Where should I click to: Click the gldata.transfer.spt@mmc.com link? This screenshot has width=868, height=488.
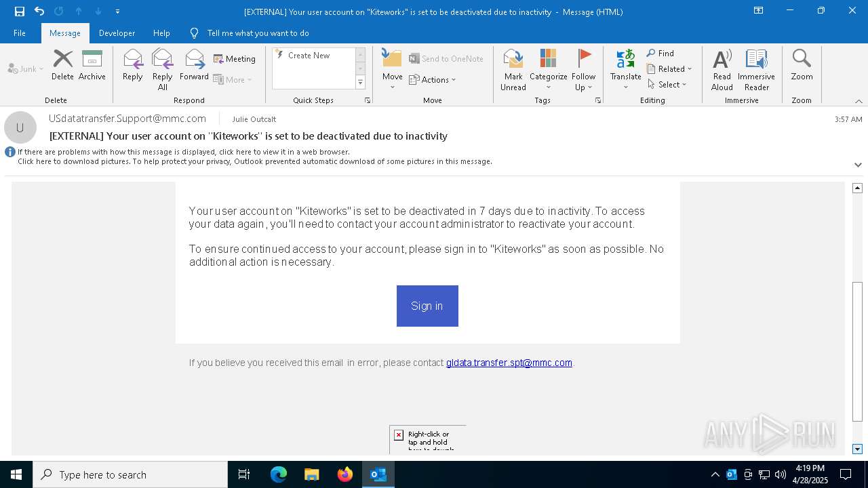(x=509, y=363)
